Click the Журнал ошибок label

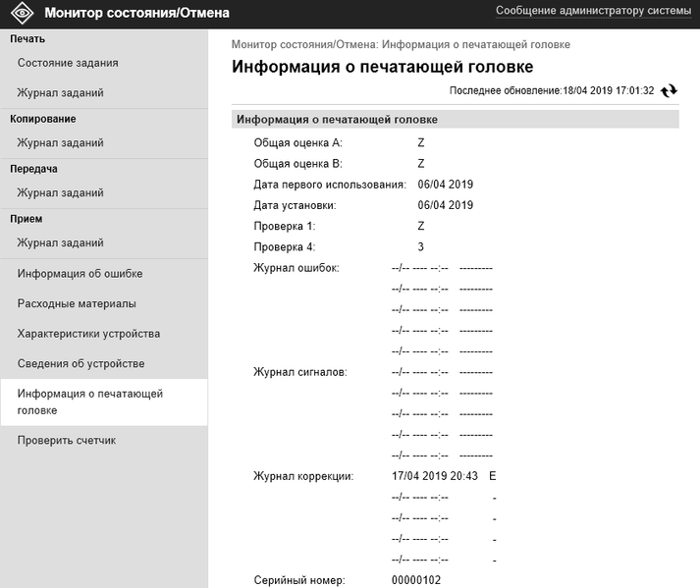[296, 268]
